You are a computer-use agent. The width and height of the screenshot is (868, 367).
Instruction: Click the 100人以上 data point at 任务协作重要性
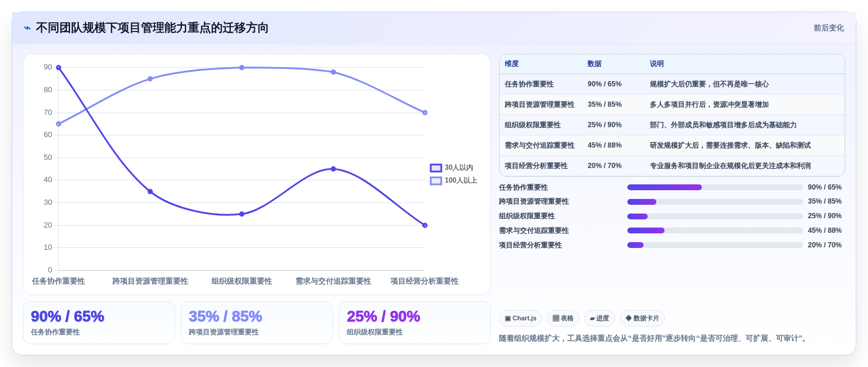[x=58, y=124]
